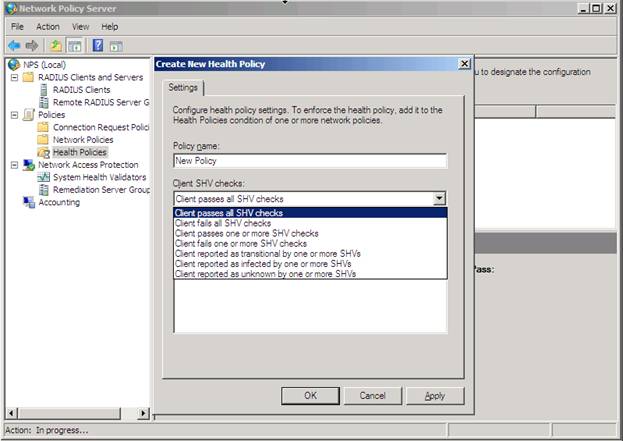Click the Back arrow toolbar icon
This screenshot has width=623, height=441.
[x=14, y=45]
